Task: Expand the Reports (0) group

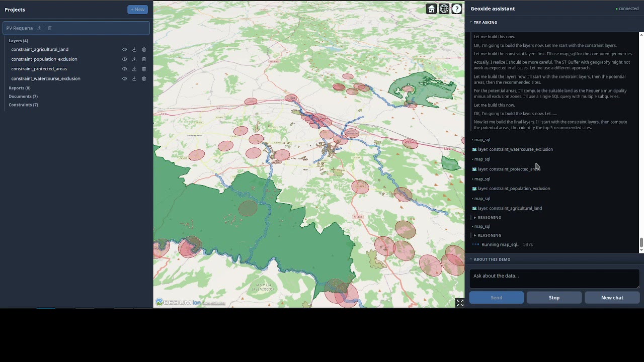Action: click(19, 88)
